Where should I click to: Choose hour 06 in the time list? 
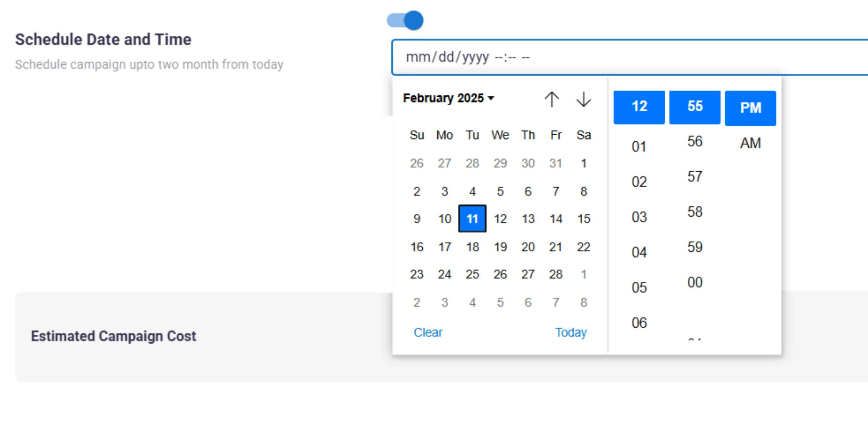(x=639, y=323)
